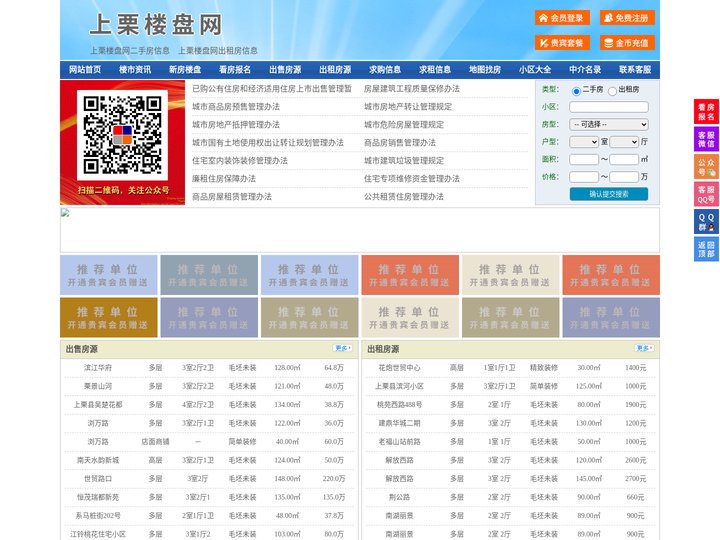Open the 城市房地产抵押管理办法 article link

tap(236, 124)
